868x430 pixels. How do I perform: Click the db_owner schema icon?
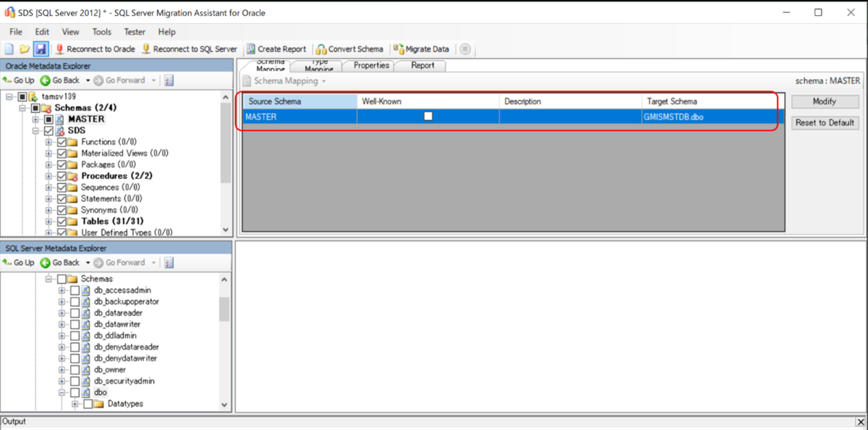click(x=85, y=370)
